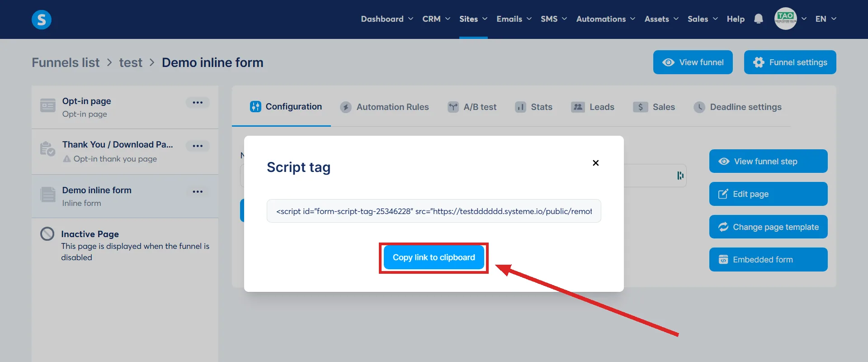Click the warning icon beside Opt-in thank you page
The image size is (868, 362).
point(67,159)
